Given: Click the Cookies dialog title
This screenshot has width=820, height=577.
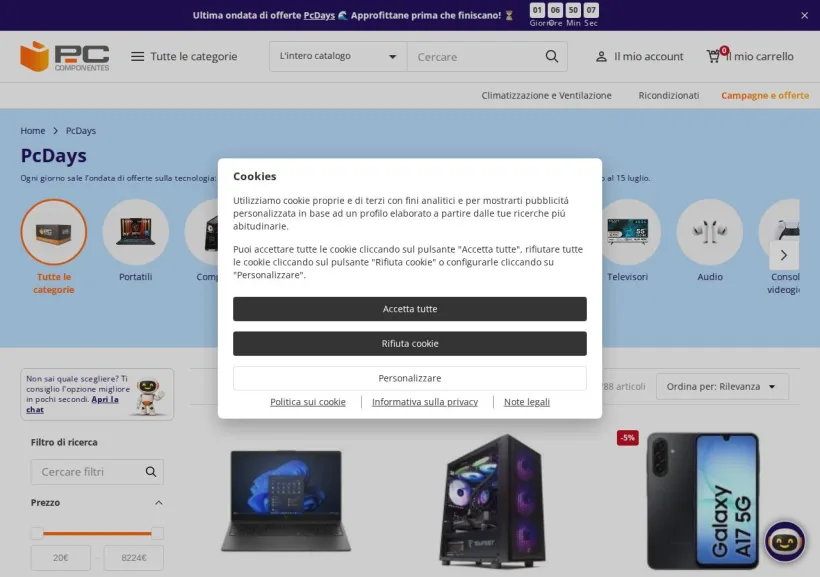Looking at the screenshot, I should pyautogui.click(x=255, y=176).
